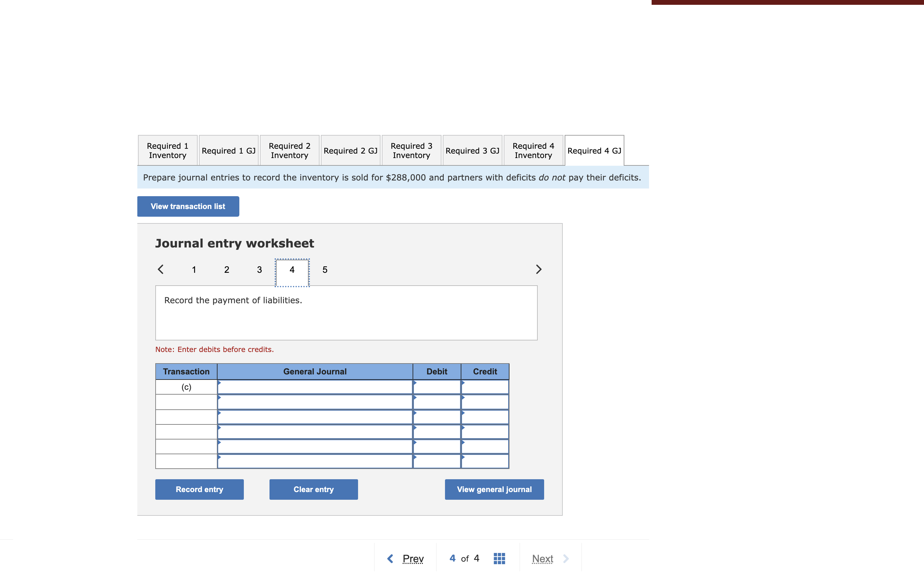
Task: Open the first General Journal account dropdown
Action: 315,387
